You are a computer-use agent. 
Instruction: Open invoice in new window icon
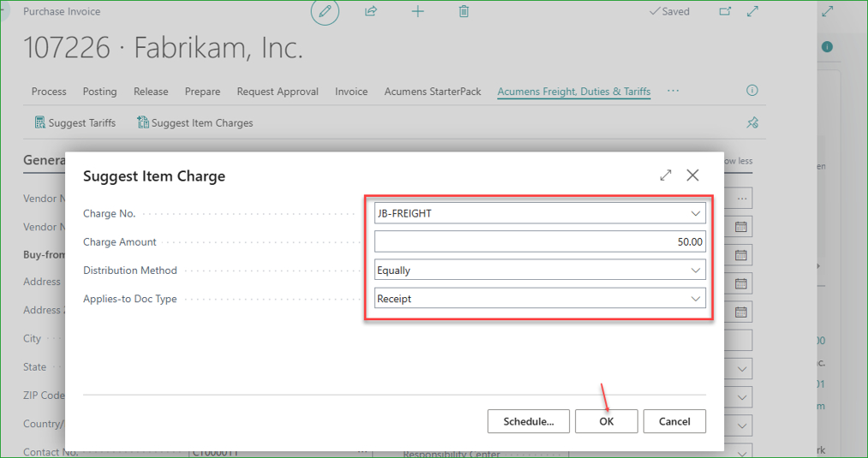(725, 11)
